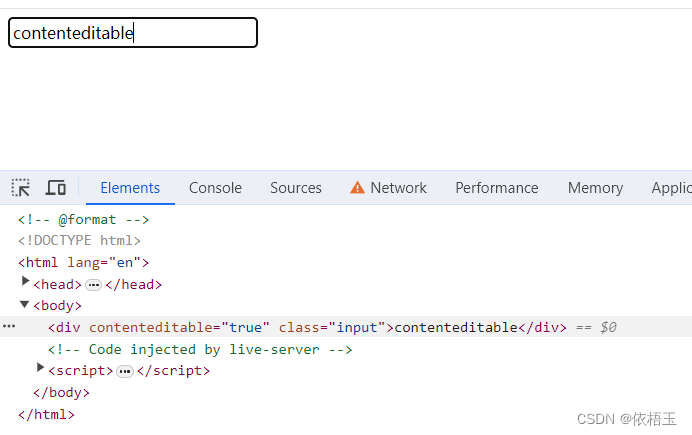The width and height of the screenshot is (692, 435).
Task: Activate the inspect element picker icon
Action: (20, 188)
